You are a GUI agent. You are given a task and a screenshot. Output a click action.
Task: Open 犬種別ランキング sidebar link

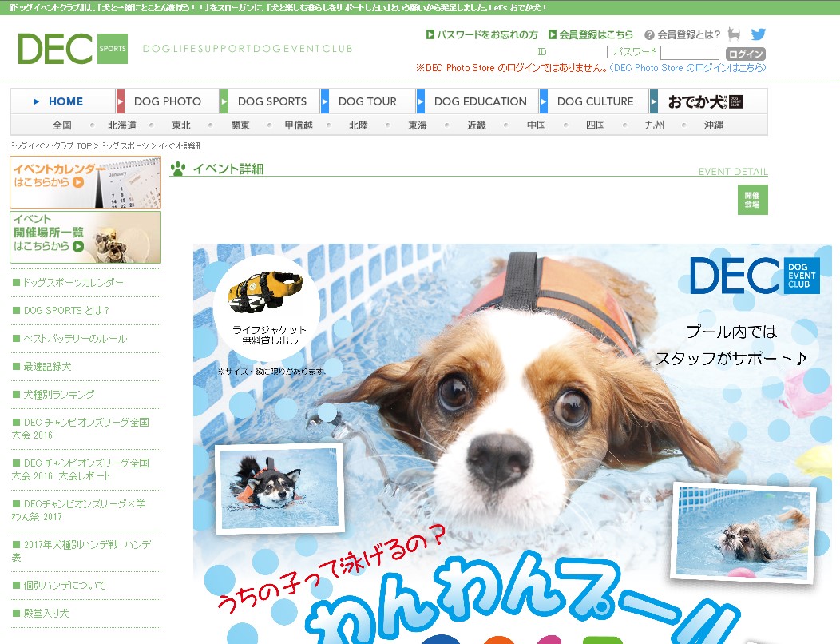(59, 394)
